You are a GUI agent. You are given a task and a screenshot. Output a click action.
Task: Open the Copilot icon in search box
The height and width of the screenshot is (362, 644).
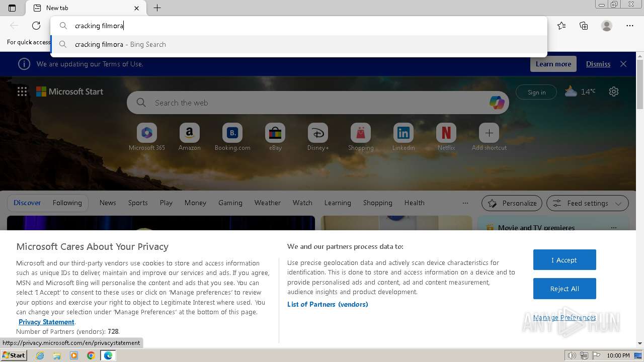coord(497,103)
